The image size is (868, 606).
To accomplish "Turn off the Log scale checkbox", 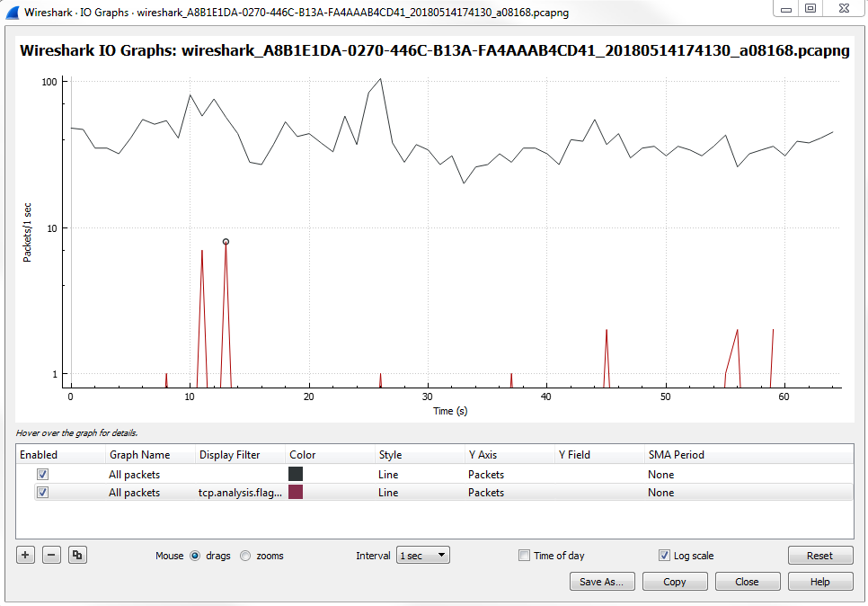I will pyautogui.click(x=664, y=555).
